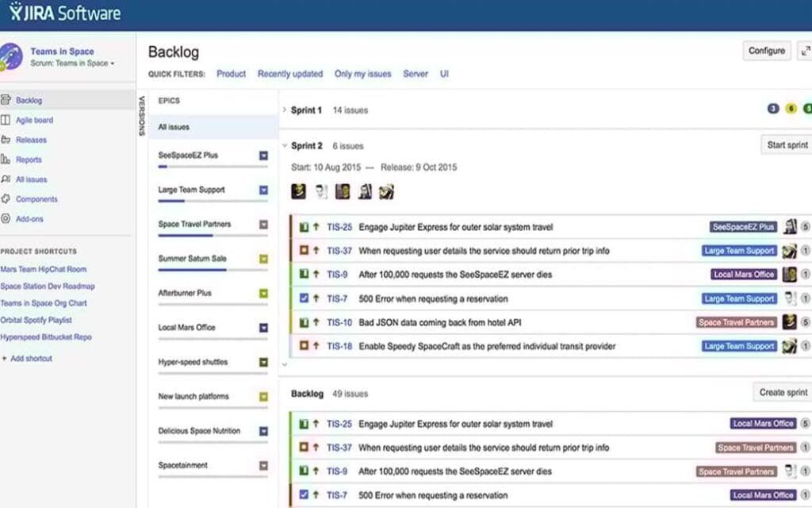Click the Space Travel Partners progress bar
The image size is (812, 508).
click(213, 236)
